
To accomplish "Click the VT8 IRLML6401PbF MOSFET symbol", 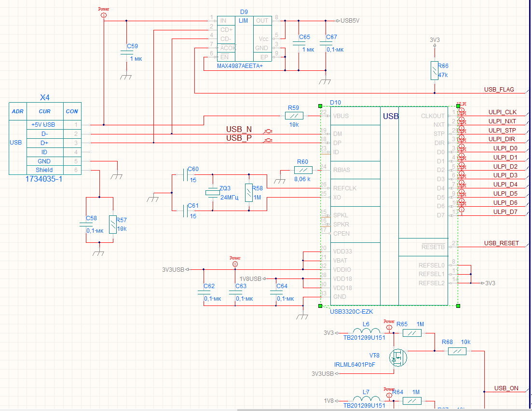I will 398,357.
